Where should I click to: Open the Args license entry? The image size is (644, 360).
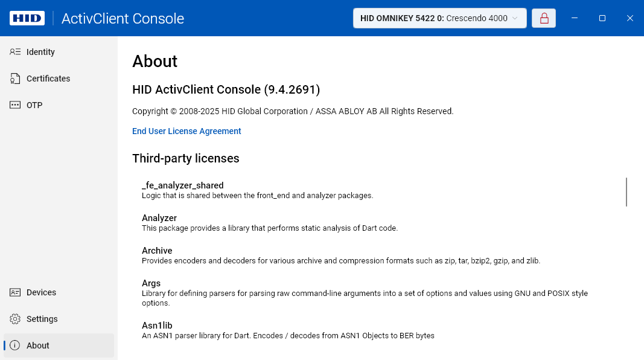click(x=151, y=283)
